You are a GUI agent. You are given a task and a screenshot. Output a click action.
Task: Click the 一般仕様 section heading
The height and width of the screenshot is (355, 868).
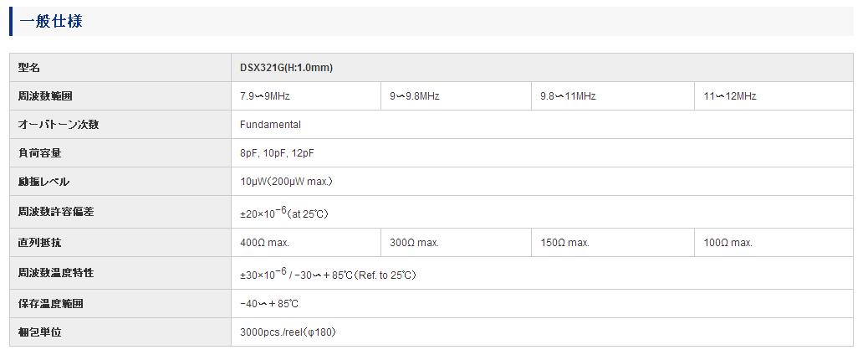click(51, 22)
